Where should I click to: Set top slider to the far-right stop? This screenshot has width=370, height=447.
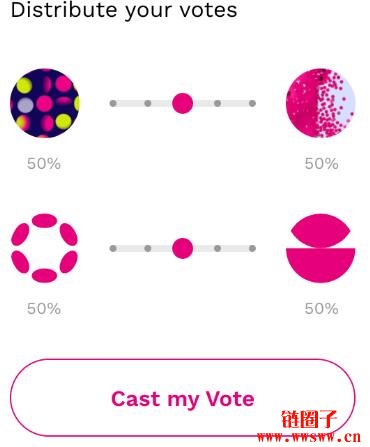pos(252,103)
